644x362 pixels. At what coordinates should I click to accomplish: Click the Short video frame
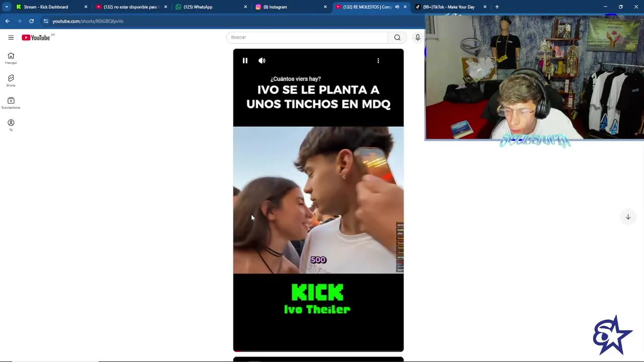click(318, 200)
